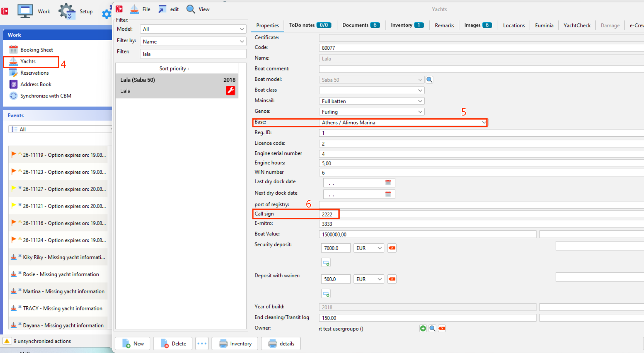Image resolution: width=644 pixels, height=353 pixels.
Task: Switch to the Inventory tab
Action: (407, 25)
